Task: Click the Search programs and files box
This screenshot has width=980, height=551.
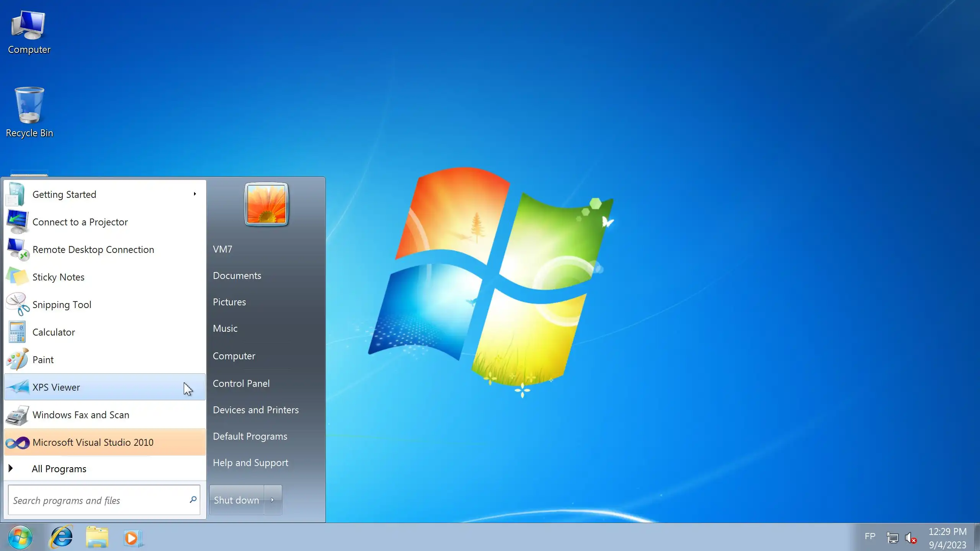Action: (x=100, y=500)
